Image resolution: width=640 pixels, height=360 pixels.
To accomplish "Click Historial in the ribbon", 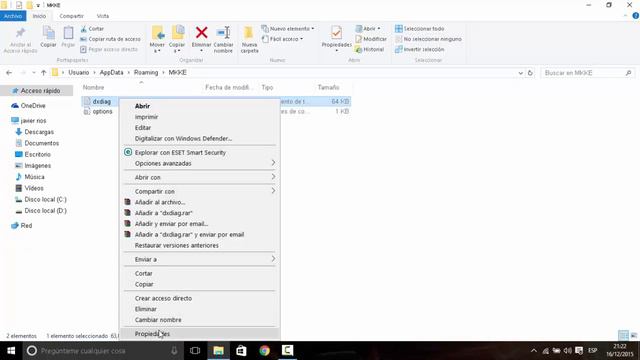I will (x=369, y=49).
